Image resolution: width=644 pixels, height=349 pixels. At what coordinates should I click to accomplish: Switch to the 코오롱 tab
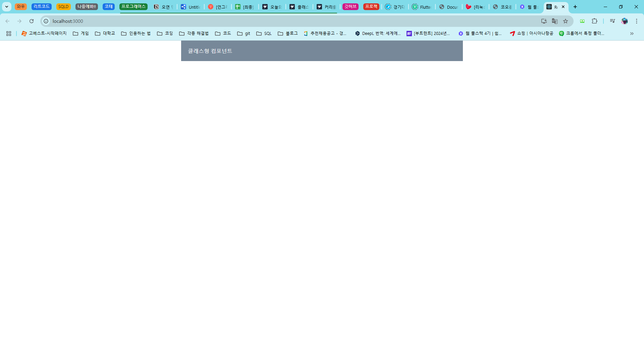click(502, 7)
